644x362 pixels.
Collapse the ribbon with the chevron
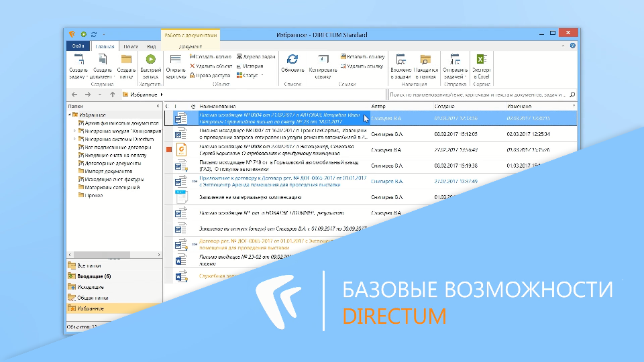[x=563, y=46]
